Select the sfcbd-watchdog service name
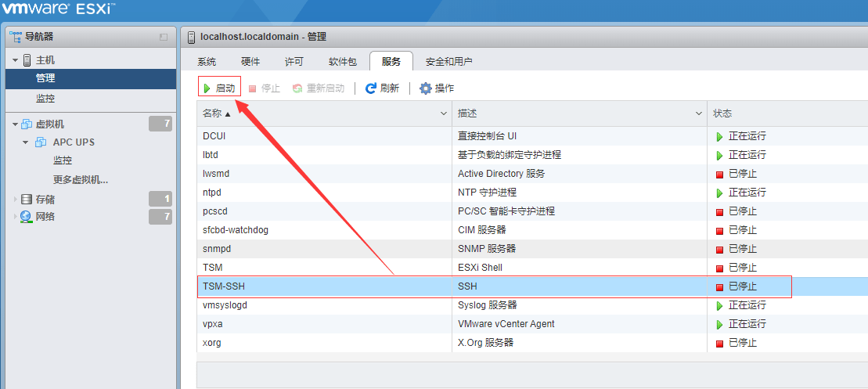 [236, 230]
